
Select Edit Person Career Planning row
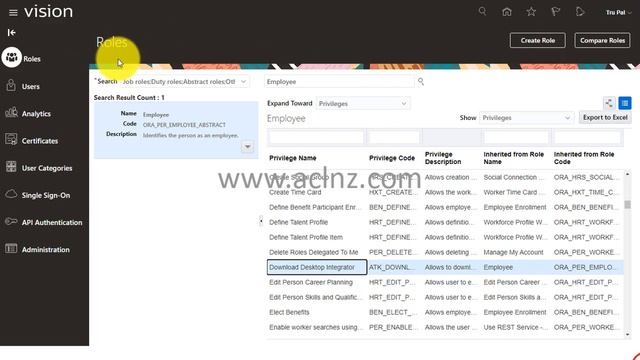[x=445, y=282]
